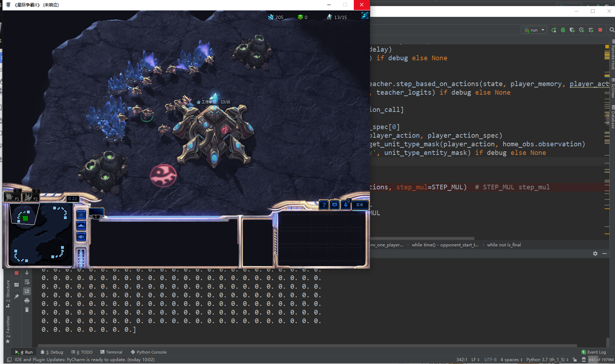Start debugging with the bug icon
The image size is (615, 364).
pos(562,30)
